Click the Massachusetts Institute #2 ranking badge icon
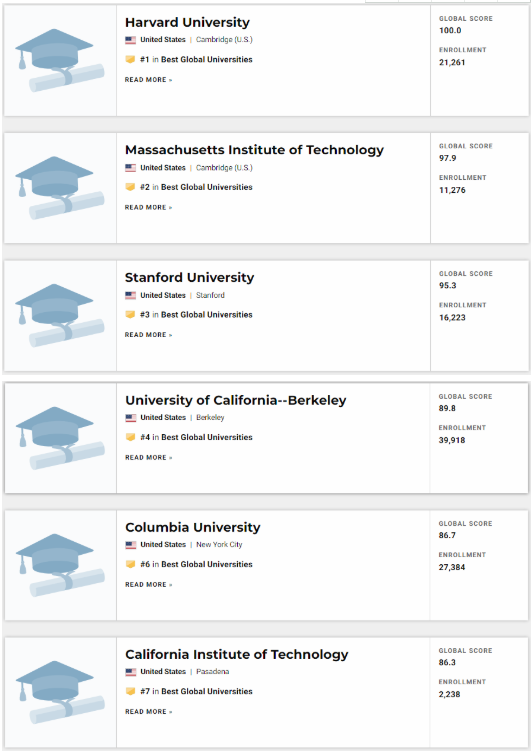The width and height of the screenshot is (532, 755). 130,187
